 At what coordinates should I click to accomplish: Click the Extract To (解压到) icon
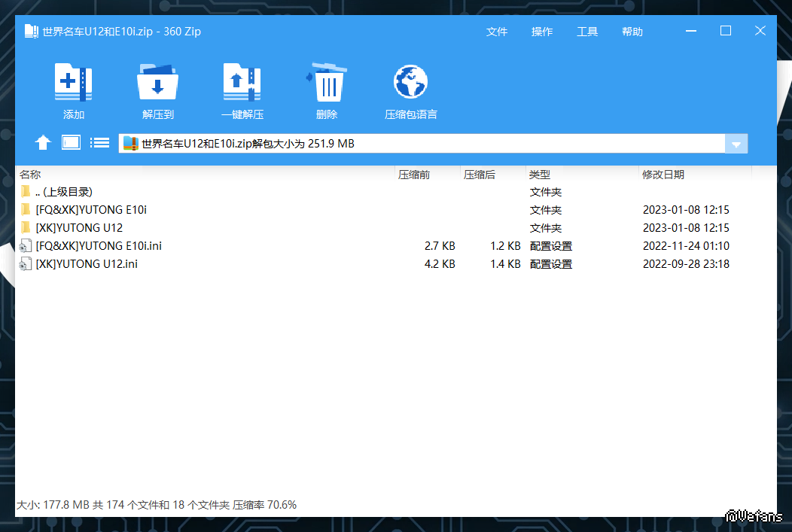(157, 83)
